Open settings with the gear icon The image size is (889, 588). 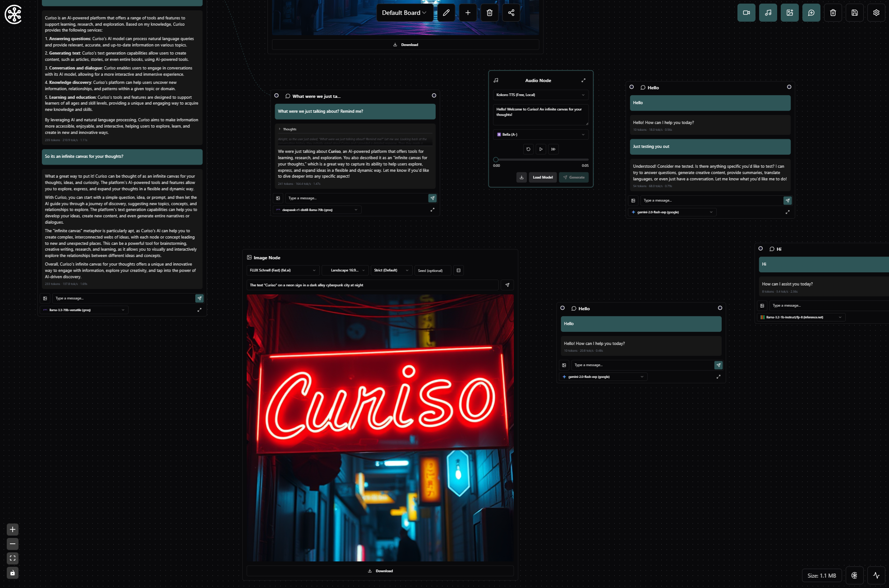pos(876,13)
